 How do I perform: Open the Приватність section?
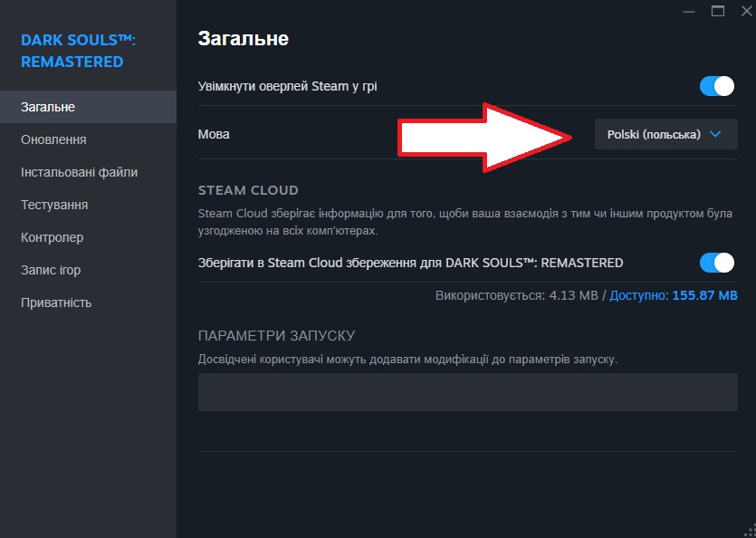(x=88, y=303)
